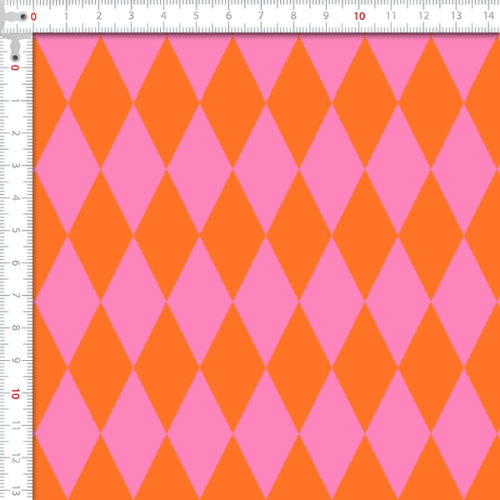Click the number 8 on the vertical ruler
The image size is (500, 500).
pos(15,328)
